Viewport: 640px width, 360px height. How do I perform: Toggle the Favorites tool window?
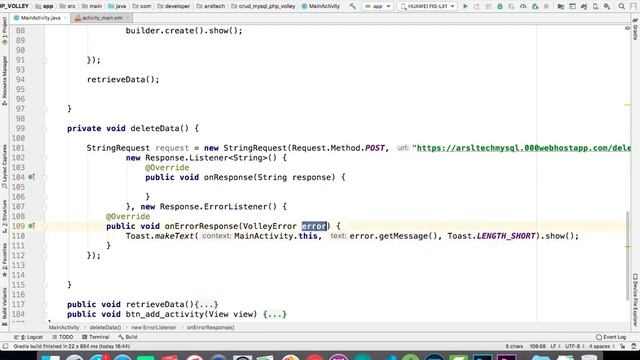click(4, 260)
